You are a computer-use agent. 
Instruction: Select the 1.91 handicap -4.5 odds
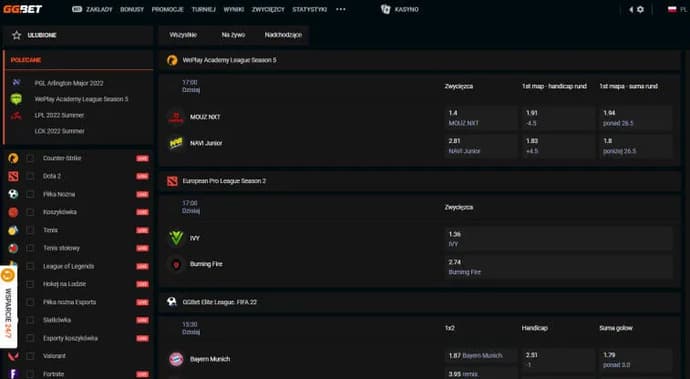(558, 118)
